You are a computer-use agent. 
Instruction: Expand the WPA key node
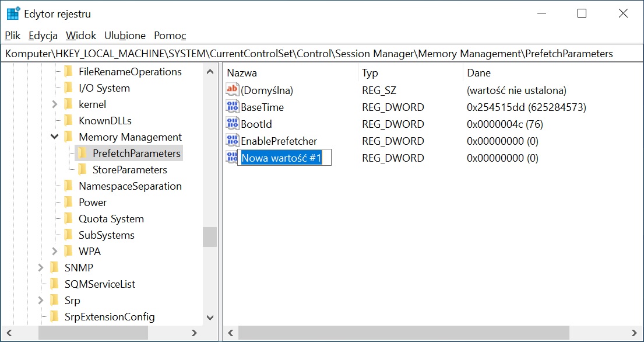tap(54, 252)
